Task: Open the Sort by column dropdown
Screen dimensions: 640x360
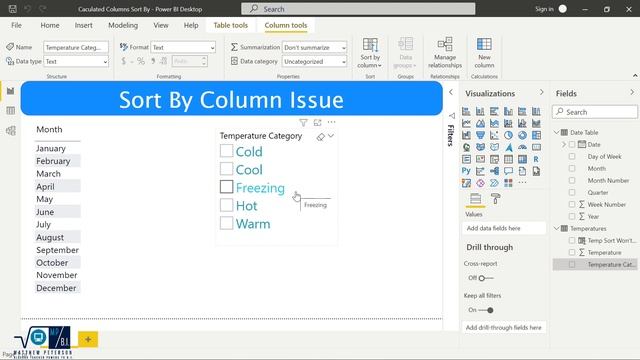Action: pyautogui.click(x=370, y=53)
